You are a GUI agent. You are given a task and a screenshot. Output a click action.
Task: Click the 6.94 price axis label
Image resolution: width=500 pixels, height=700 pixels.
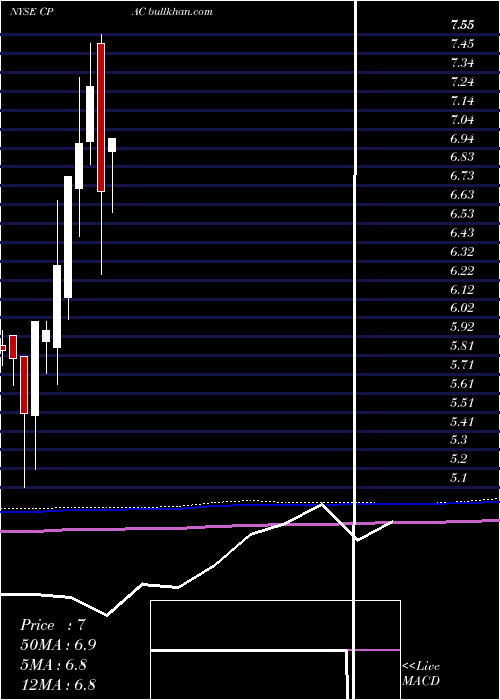(x=462, y=138)
